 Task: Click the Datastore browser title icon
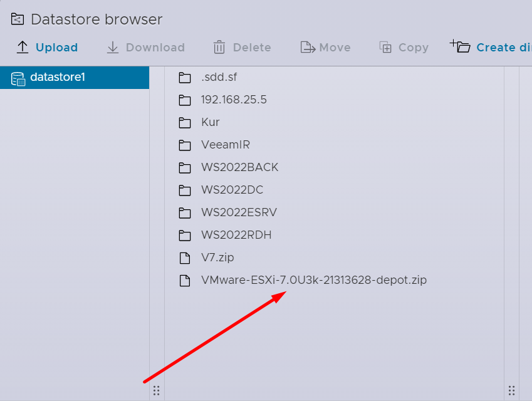pos(18,19)
